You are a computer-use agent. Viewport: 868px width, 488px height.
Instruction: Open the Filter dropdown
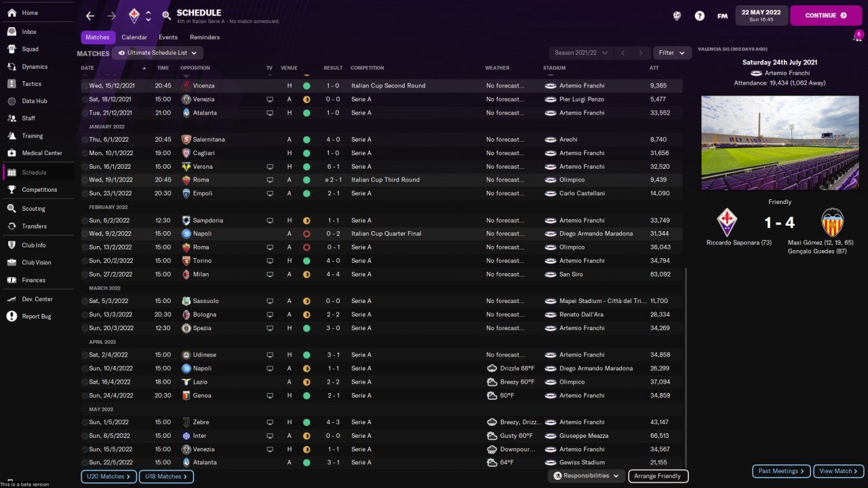tap(672, 53)
